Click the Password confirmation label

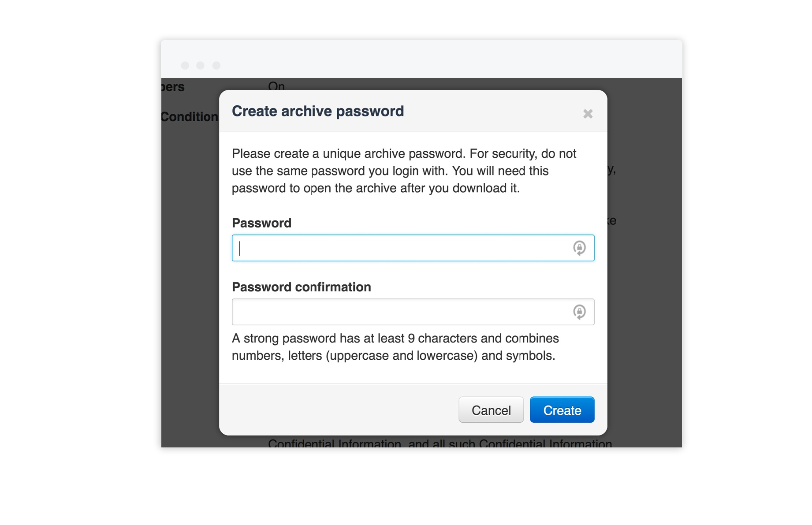[x=301, y=287]
